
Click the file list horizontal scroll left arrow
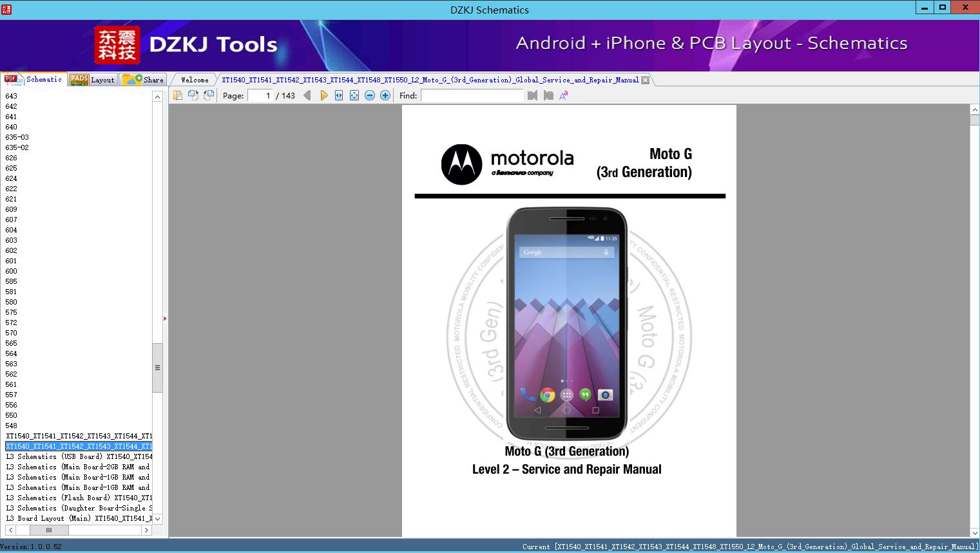pos(10,530)
